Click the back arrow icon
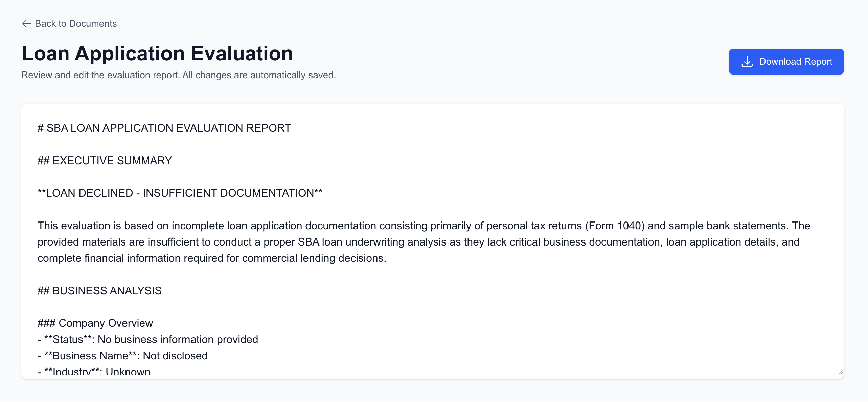 (26, 24)
